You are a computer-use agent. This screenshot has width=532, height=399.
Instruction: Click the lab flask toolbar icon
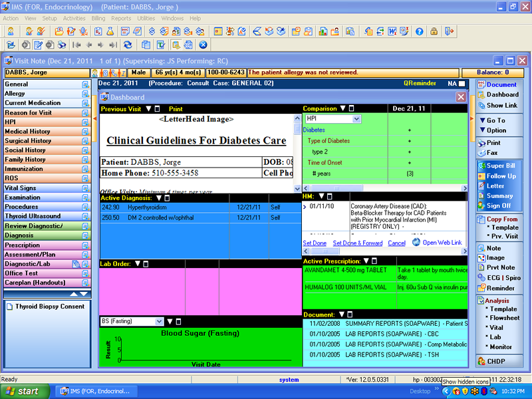point(110,31)
